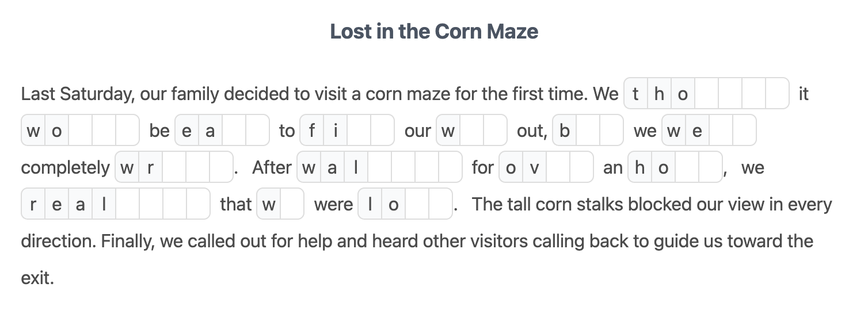Click first blank in 'our w__ out'
Image resolution: width=868 pixels, height=314 pixels.
[x=471, y=131]
